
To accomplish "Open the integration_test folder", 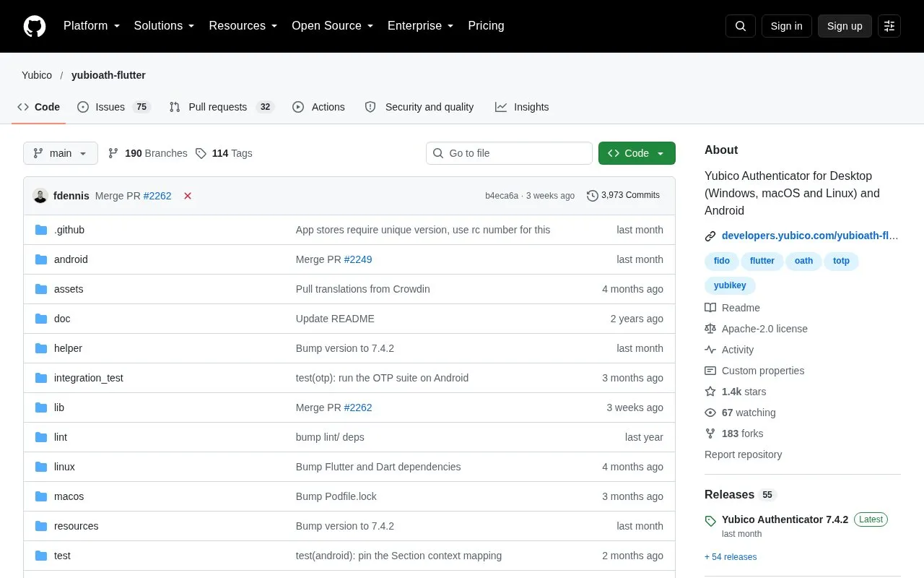I will click(89, 378).
